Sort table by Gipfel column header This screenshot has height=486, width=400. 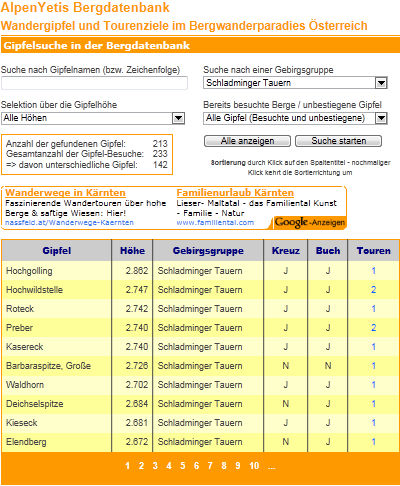[x=57, y=251]
